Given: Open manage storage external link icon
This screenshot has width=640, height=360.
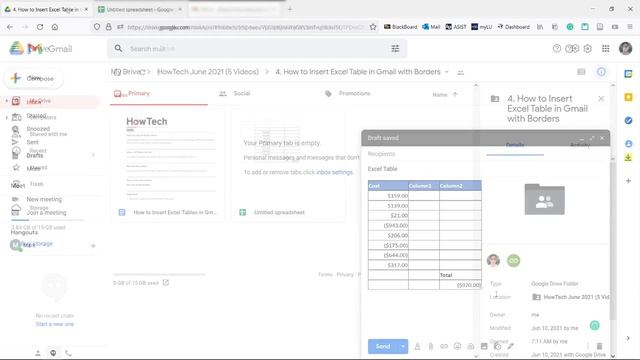Looking at the screenshot, I should point(166,282).
